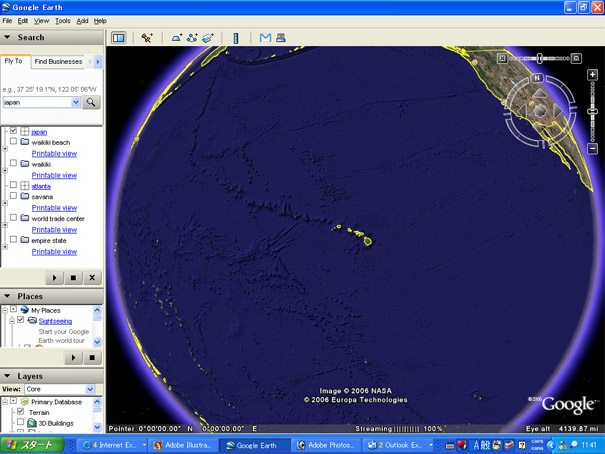Viewport: 605px width, 454px height.
Task: Open the Windows Start button
Action: click(32, 445)
